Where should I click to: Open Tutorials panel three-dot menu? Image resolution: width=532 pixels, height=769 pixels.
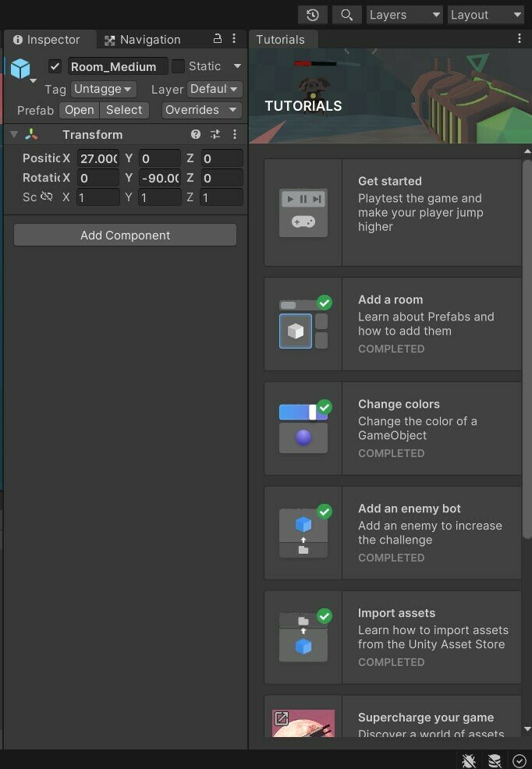(520, 38)
